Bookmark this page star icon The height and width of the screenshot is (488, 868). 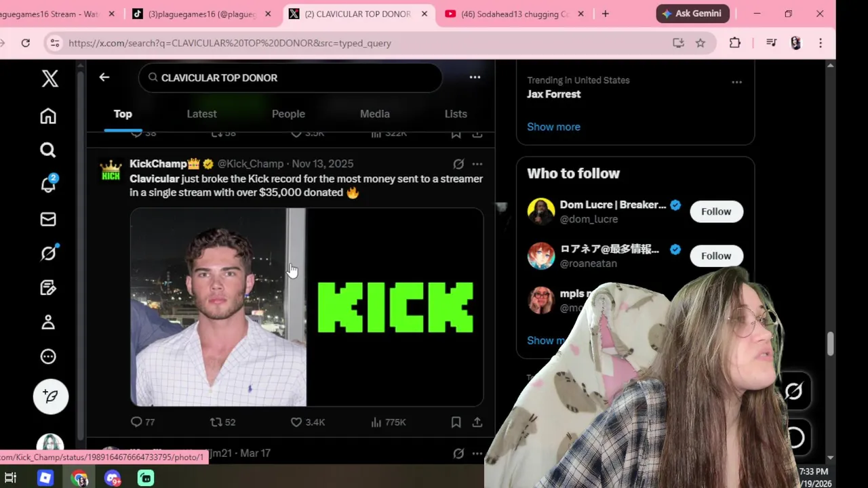click(701, 43)
